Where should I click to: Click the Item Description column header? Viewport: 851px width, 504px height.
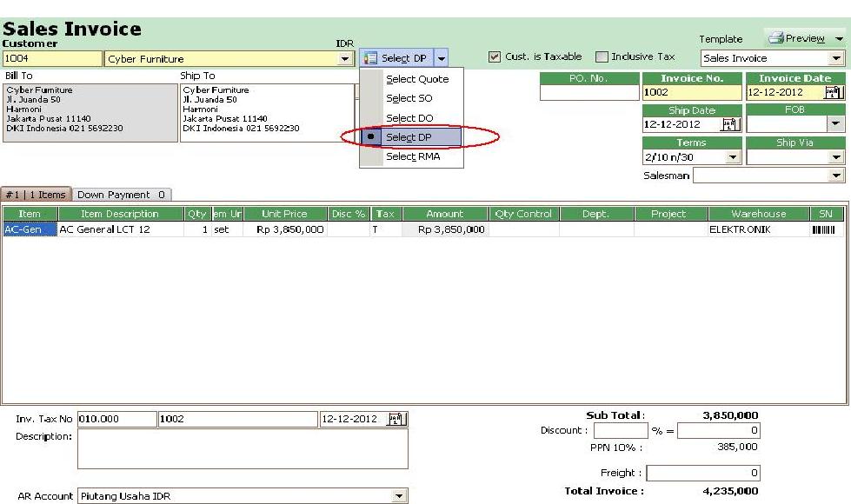(x=120, y=214)
